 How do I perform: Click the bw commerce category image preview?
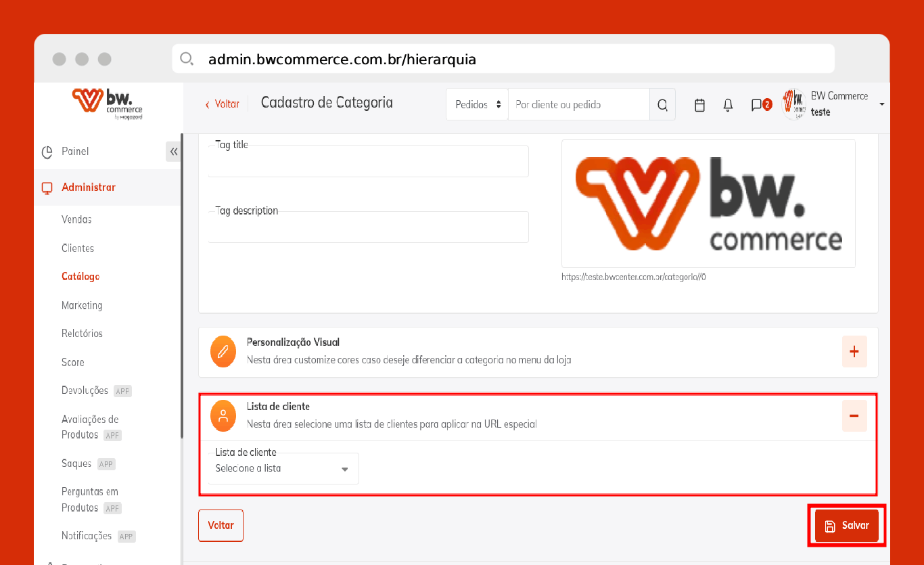[x=708, y=204]
